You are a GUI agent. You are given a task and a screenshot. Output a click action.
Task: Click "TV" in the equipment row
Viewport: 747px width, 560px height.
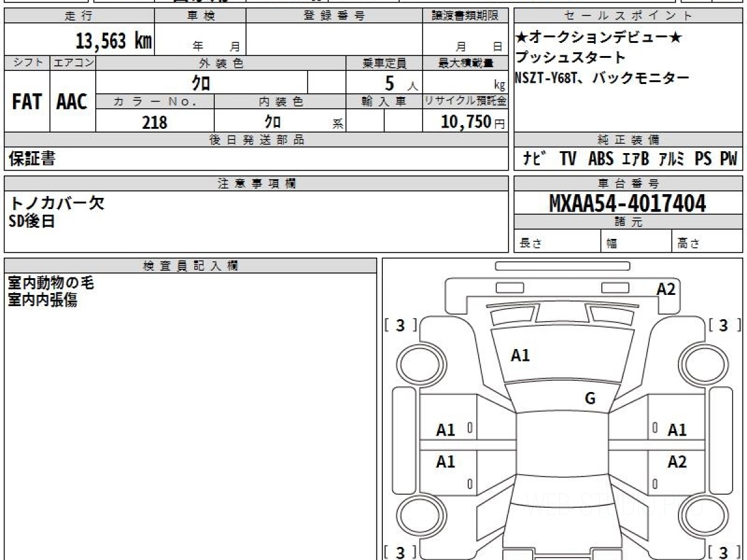(x=568, y=159)
